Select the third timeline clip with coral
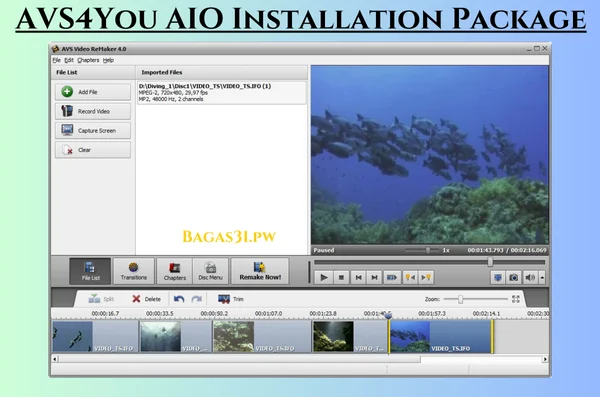This screenshot has height=397, width=600. click(x=262, y=337)
